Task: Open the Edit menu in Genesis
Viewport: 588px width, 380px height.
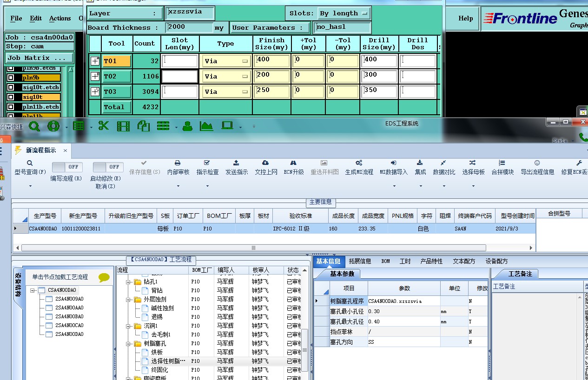Action: coord(36,19)
